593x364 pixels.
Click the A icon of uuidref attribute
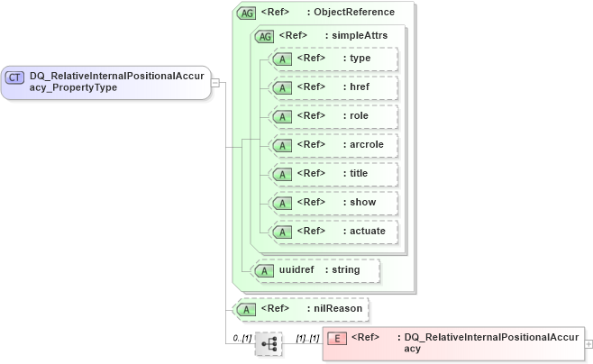tap(264, 271)
